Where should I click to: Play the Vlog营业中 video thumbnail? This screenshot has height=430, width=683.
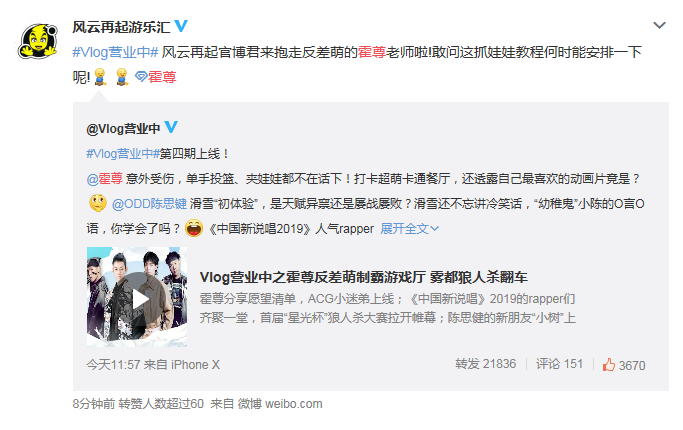pos(137,297)
